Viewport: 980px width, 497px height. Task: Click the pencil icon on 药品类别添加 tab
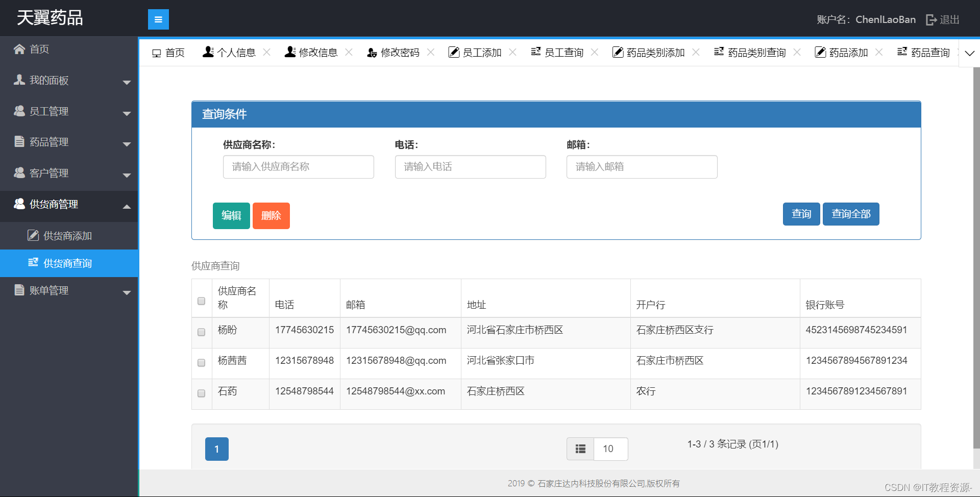coord(618,52)
